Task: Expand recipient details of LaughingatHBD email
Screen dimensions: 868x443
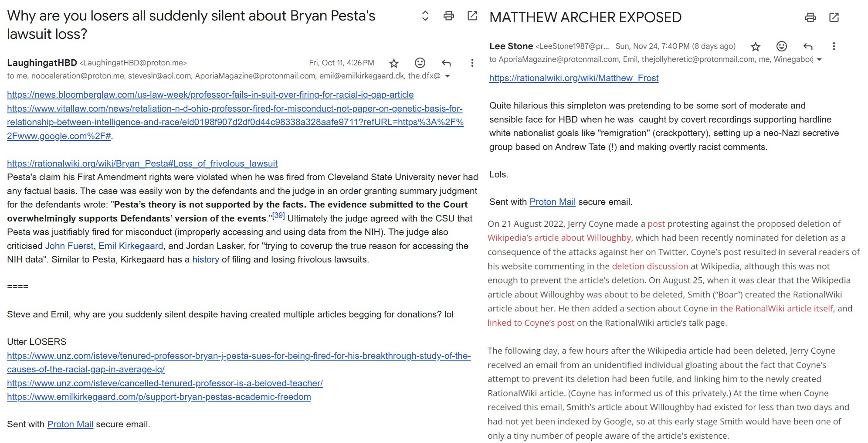Action: [447, 76]
